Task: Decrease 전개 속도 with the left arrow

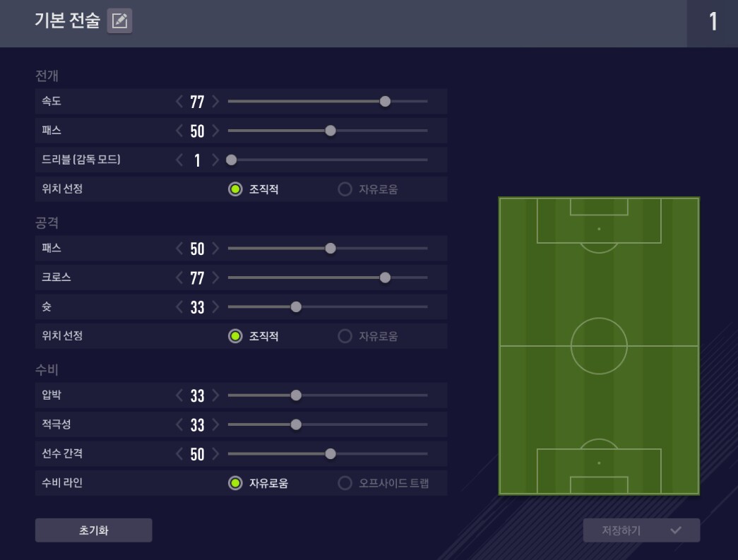Action: tap(179, 102)
